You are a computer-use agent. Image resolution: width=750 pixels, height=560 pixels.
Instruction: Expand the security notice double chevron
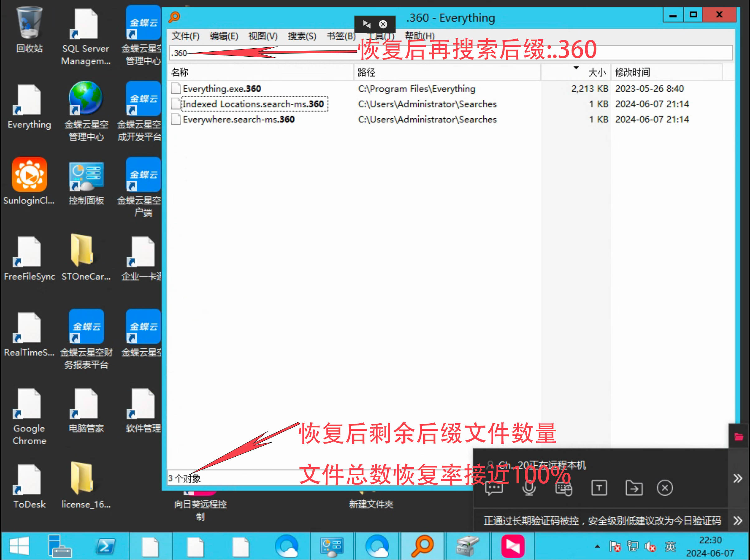738,520
